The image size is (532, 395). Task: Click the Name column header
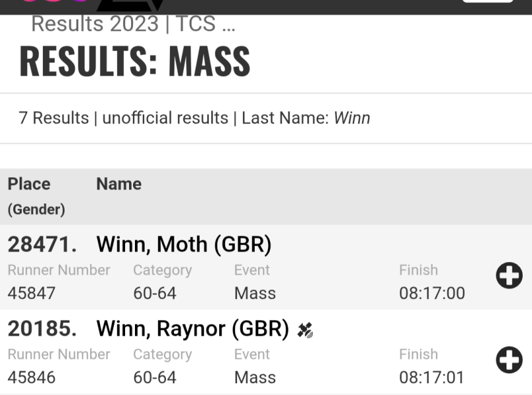pos(119,184)
